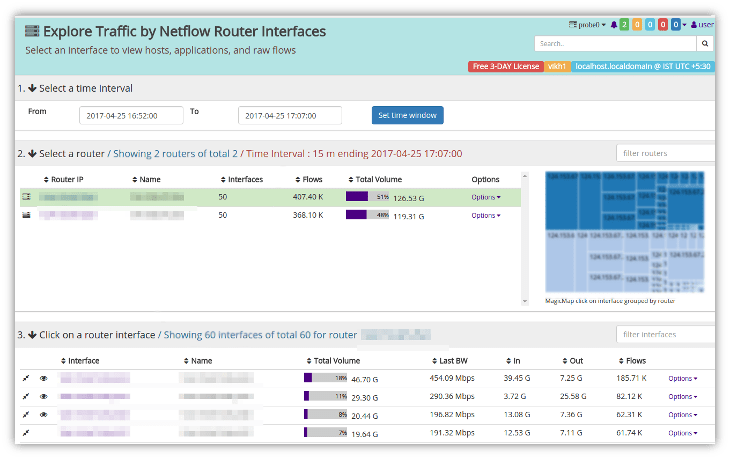Click the filter routers input

[x=666, y=153]
